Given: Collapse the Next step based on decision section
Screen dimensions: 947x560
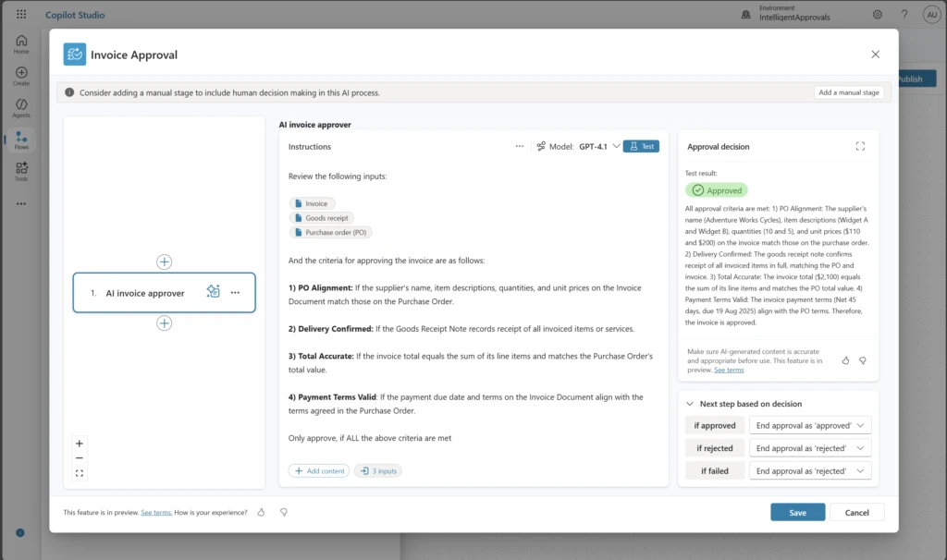Looking at the screenshot, I should click(688, 404).
